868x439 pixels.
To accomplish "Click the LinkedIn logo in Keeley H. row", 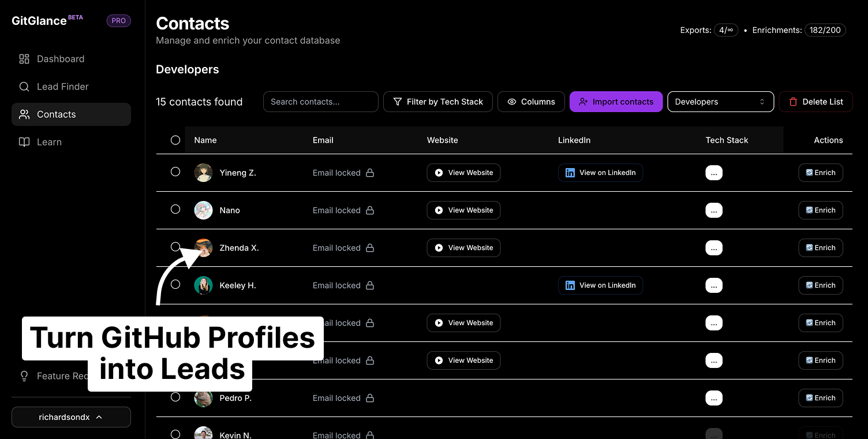I will tap(570, 285).
